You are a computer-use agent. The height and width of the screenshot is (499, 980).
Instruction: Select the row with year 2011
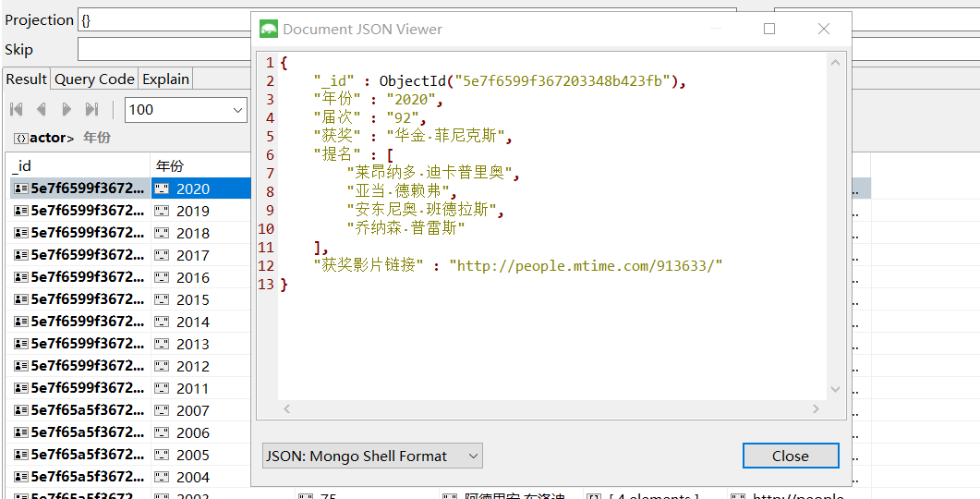coord(130,388)
